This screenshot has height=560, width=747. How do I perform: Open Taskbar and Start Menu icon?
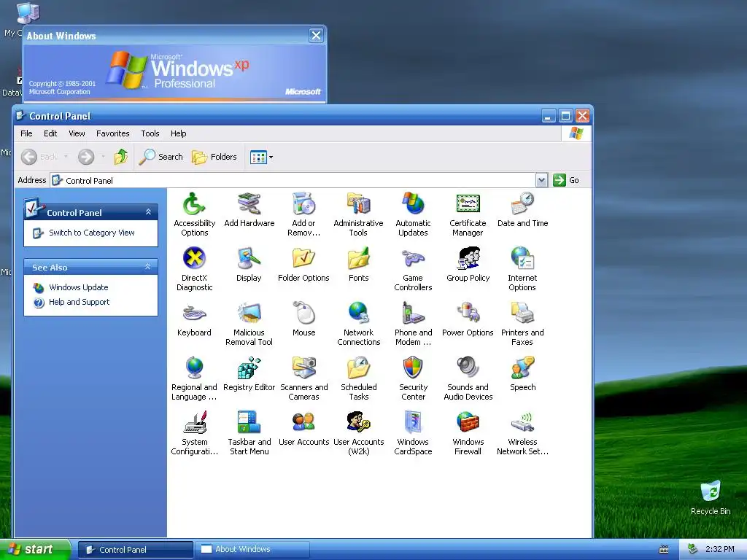(249, 423)
